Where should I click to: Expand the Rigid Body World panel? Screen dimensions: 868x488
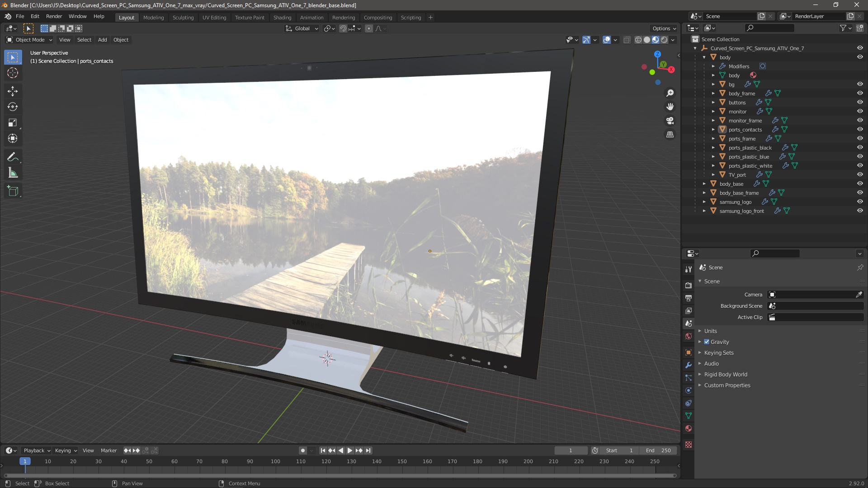[726, 375]
